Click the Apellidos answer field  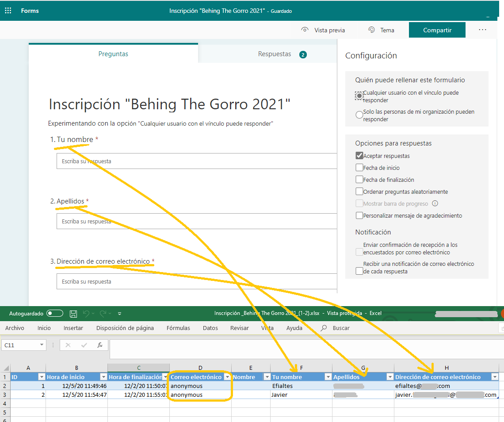point(197,221)
